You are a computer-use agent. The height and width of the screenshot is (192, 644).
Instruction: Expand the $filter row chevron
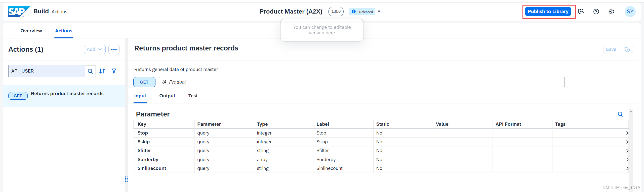(x=627, y=151)
